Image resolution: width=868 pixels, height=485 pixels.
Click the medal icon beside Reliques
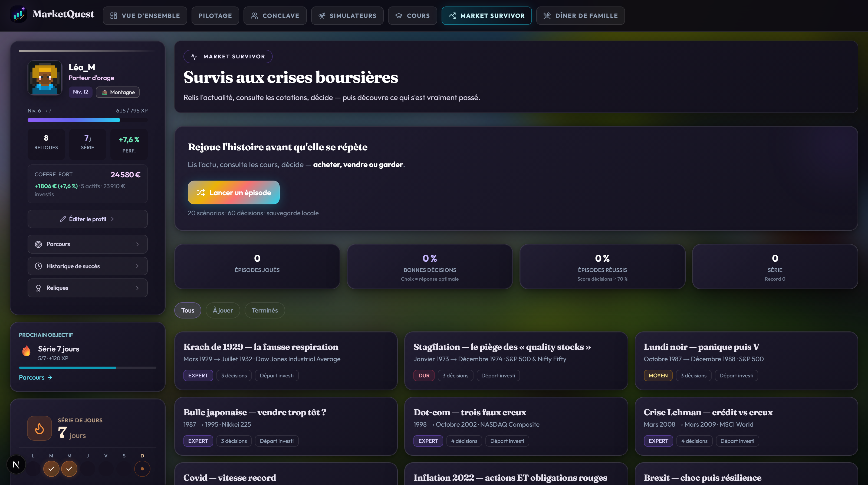[x=38, y=288]
